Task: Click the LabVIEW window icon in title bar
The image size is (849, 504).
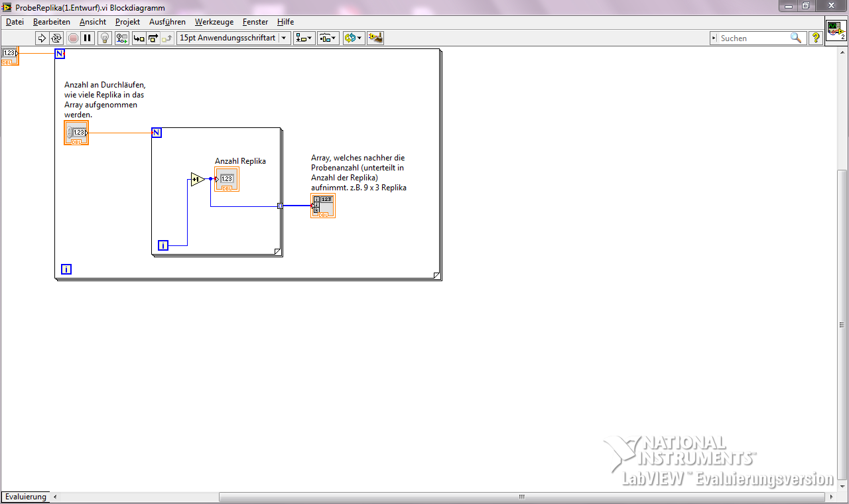Action: tap(8, 7)
